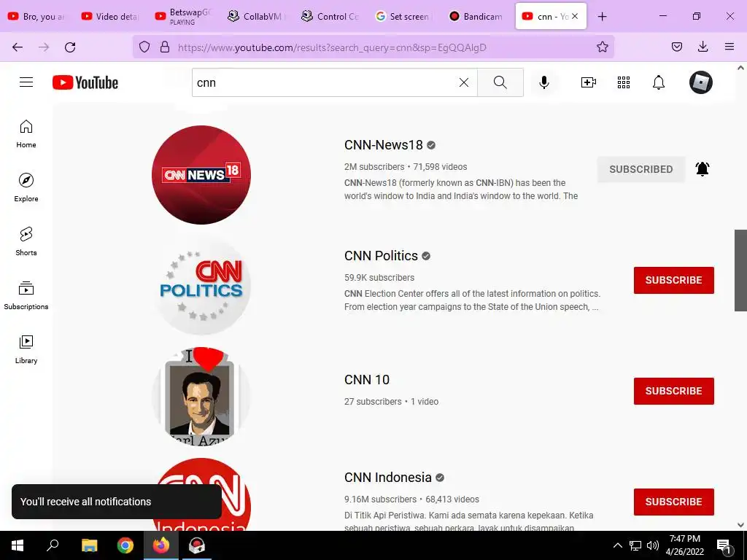The image size is (747, 560).
Task: Open Explore in the sidebar
Action: (x=26, y=187)
